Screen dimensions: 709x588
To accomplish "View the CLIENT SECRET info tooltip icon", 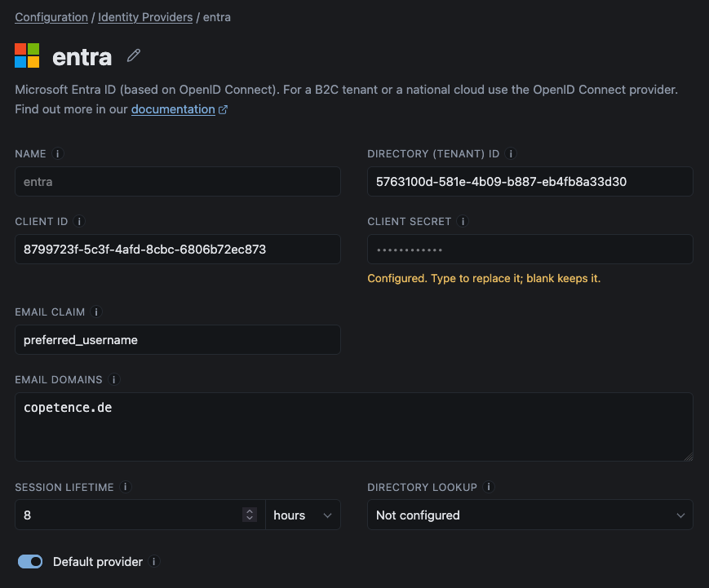I will pos(463,222).
